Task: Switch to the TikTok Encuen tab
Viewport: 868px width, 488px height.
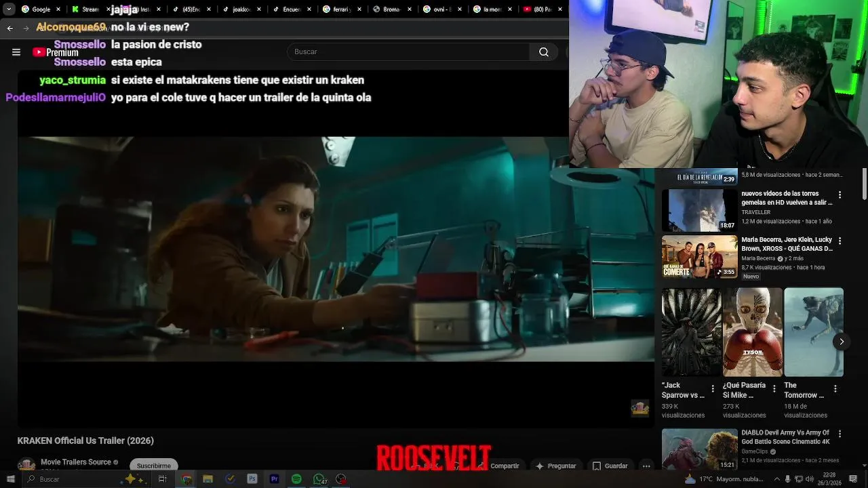Action: (x=292, y=9)
